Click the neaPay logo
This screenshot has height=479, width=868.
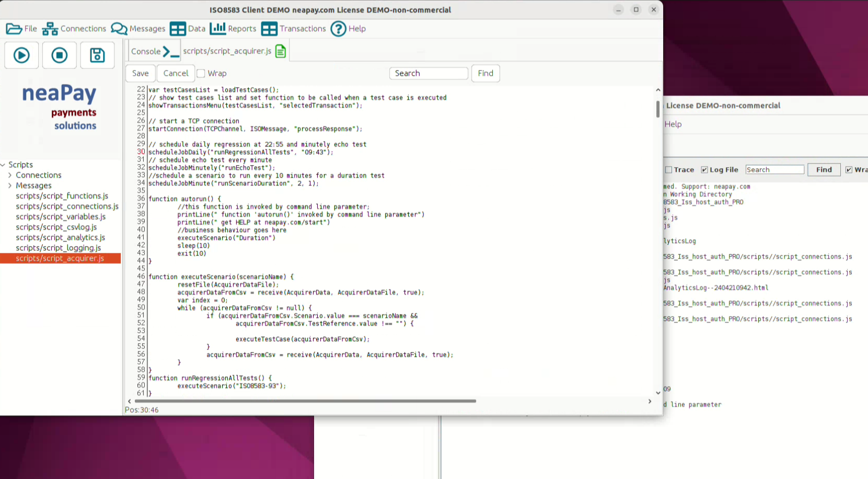point(59,107)
